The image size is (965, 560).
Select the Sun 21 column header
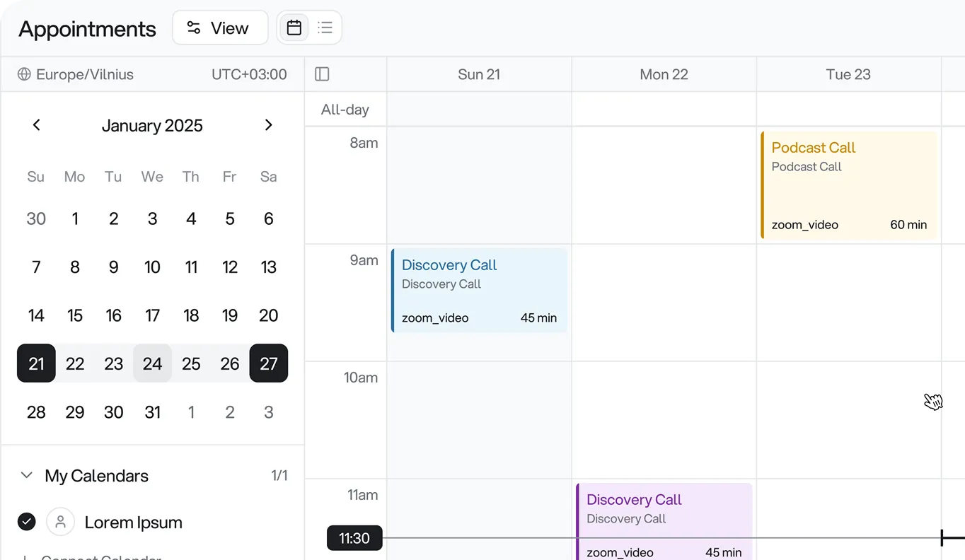(479, 74)
